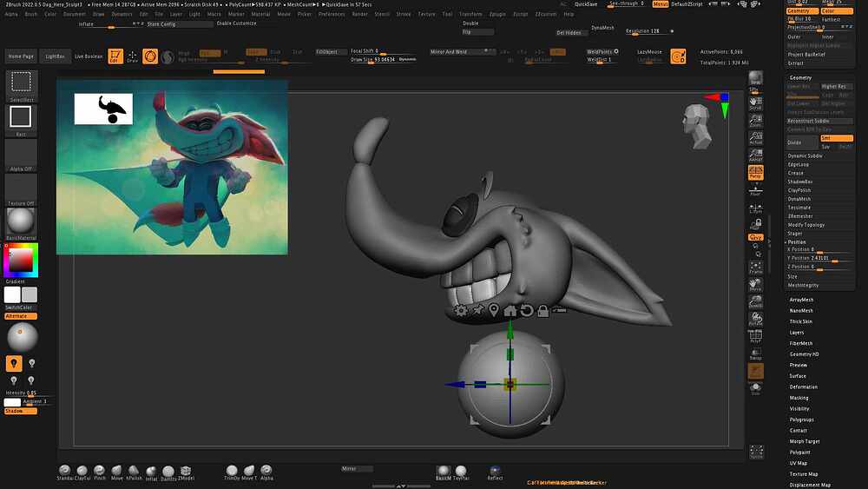Open the Help menu

pos(569,14)
